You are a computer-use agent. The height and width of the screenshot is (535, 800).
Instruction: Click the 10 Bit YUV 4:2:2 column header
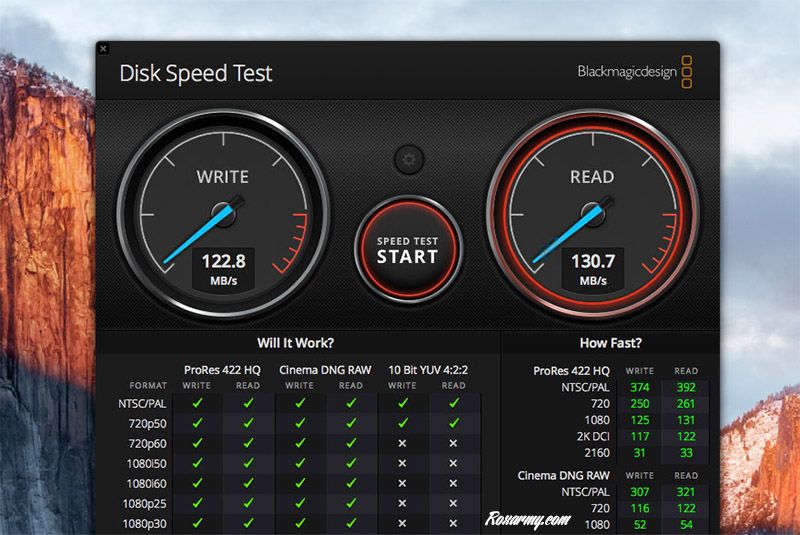click(x=428, y=370)
